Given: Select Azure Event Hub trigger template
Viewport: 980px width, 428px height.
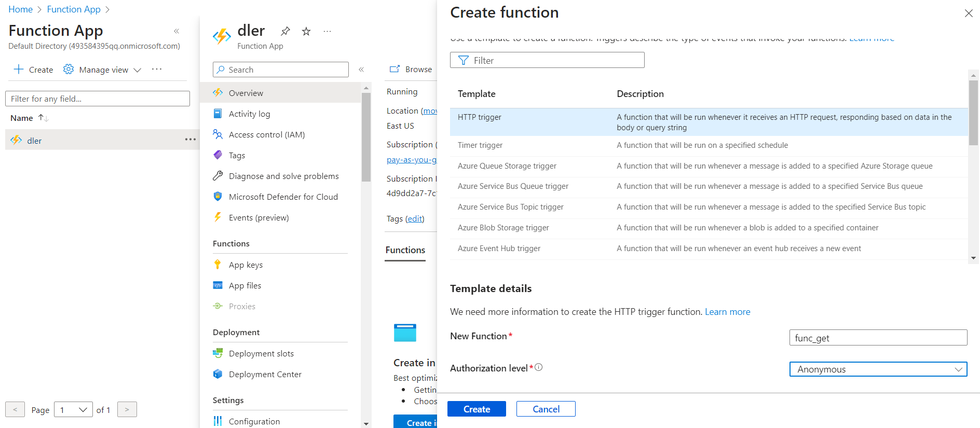Looking at the screenshot, I should pyautogui.click(x=709, y=248).
